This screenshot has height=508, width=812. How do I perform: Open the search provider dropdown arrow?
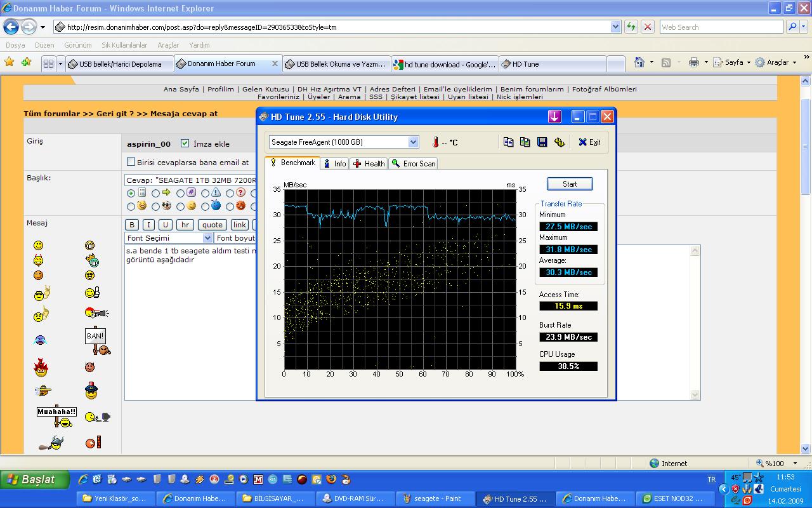coord(802,27)
